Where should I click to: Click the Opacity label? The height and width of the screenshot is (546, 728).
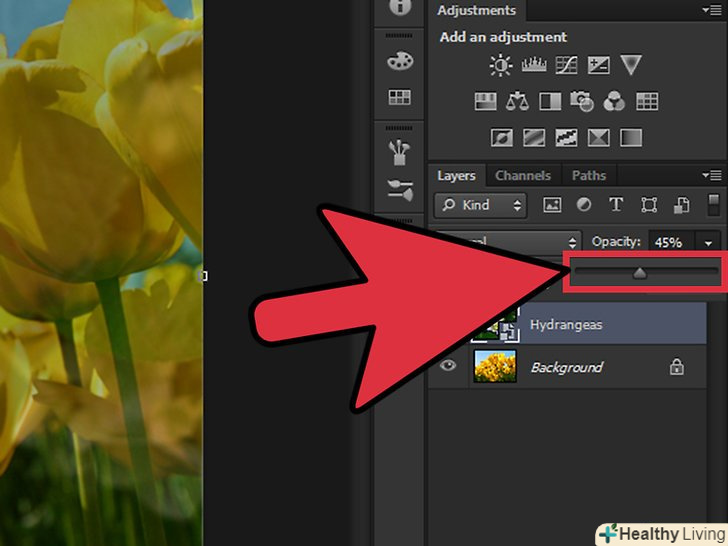(616, 242)
